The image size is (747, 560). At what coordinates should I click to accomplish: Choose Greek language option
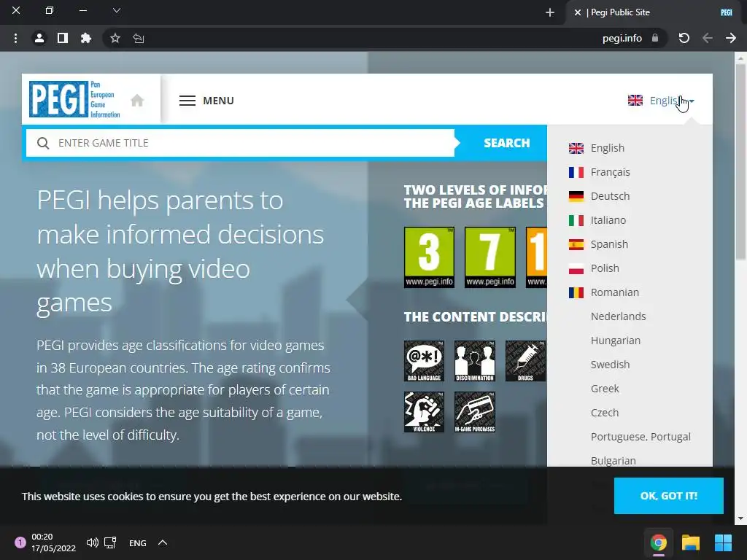point(605,389)
